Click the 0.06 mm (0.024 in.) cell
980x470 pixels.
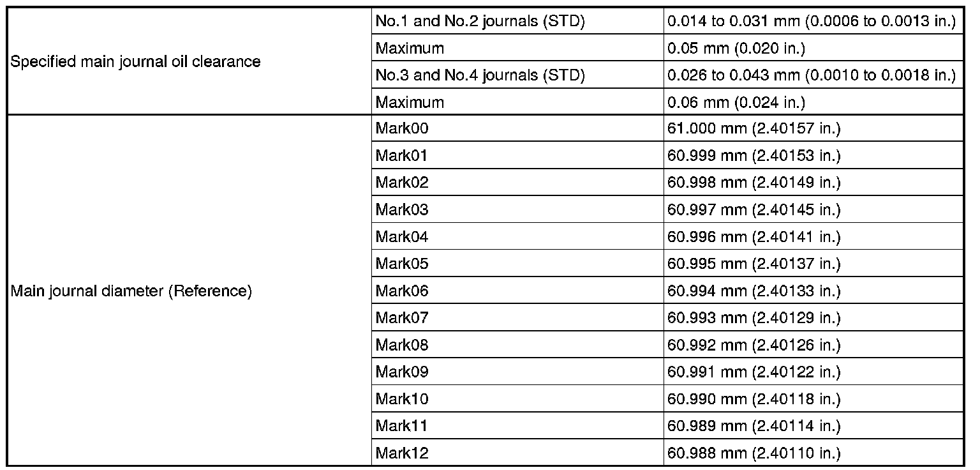click(813, 102)
